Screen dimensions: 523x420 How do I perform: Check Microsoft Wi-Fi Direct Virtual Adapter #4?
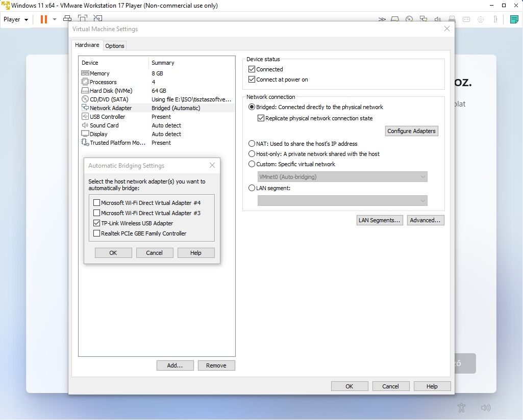tap(97, 202)
